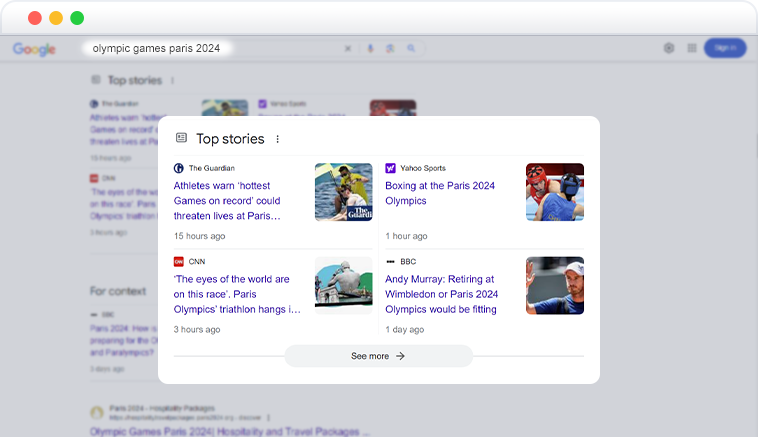
Task: Click the boxing match thumbnail
Action: coord(555,192)
